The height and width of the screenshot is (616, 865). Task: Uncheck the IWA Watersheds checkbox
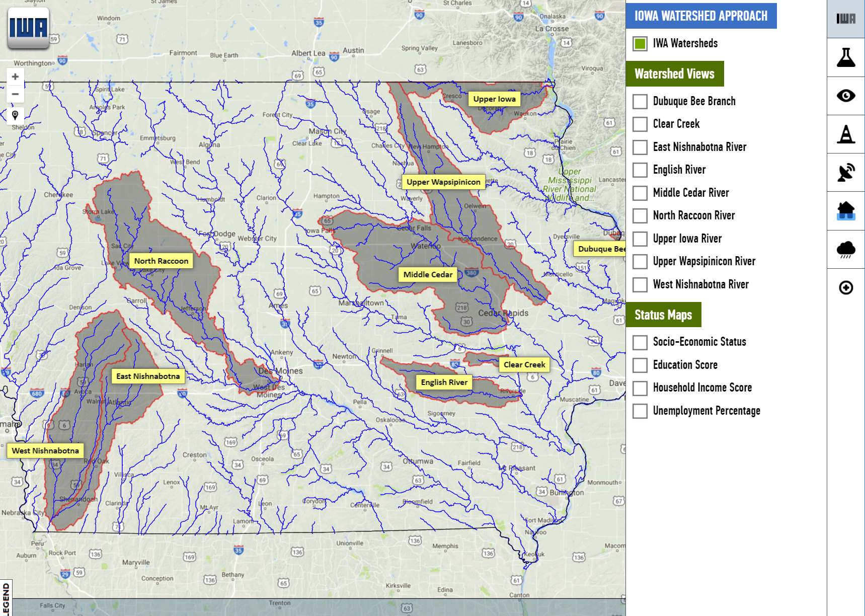pos(640,44)
